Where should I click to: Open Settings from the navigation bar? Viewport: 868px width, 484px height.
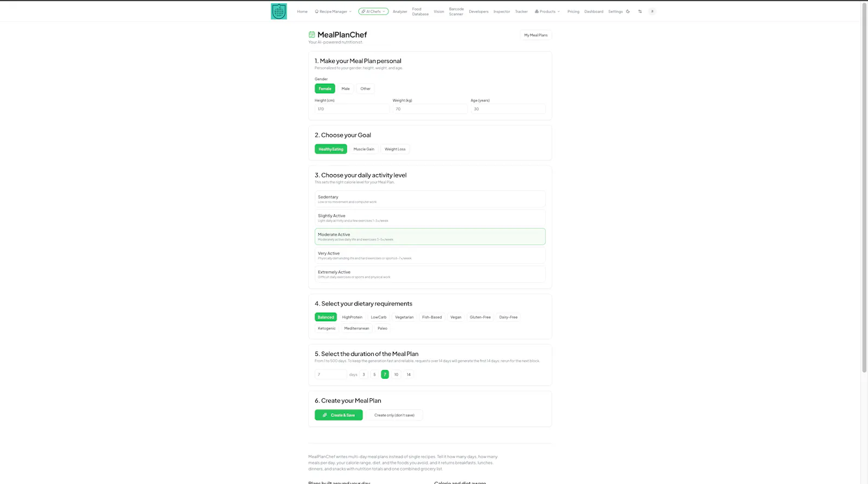pyautogui.click(x=615, y=11)
